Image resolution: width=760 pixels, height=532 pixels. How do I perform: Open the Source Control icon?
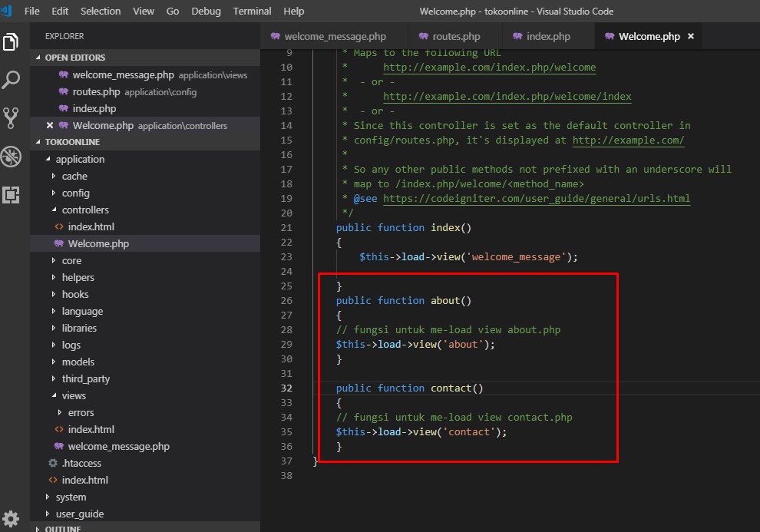(x=11, y=117)
